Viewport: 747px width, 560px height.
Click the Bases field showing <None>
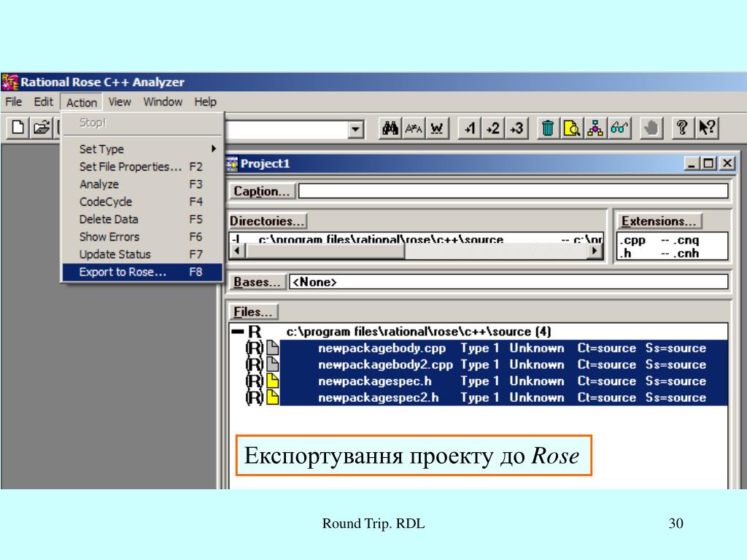tap(508, 282)
